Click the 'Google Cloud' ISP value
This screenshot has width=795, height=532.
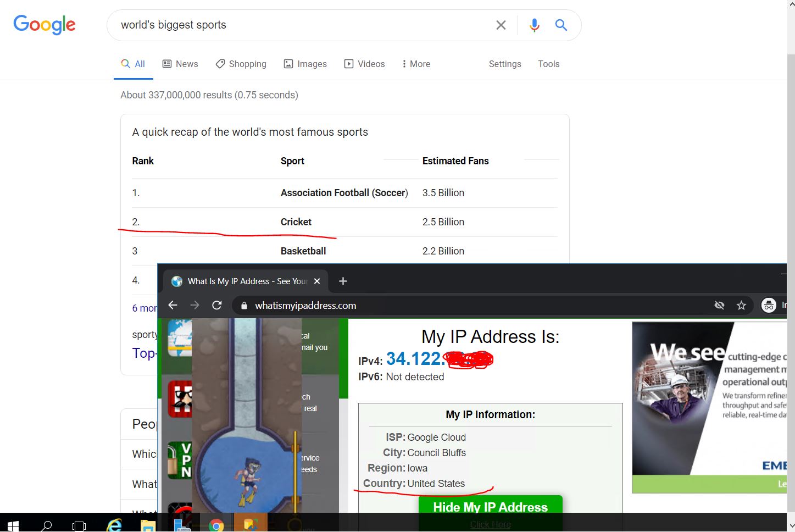click(x=437, y=437)
